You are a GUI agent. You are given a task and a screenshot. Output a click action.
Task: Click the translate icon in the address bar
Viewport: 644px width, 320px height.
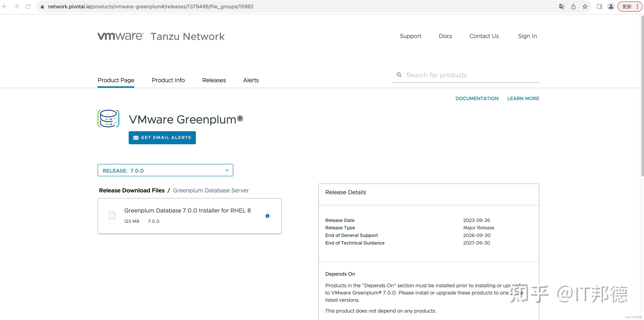(x=561, y=7)
